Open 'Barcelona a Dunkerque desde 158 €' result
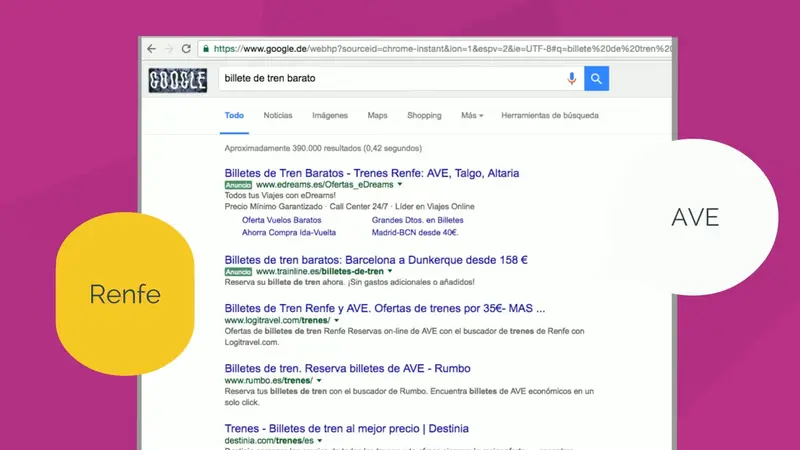Viewport: 800px width, 450px height. [x=376, y=260]
